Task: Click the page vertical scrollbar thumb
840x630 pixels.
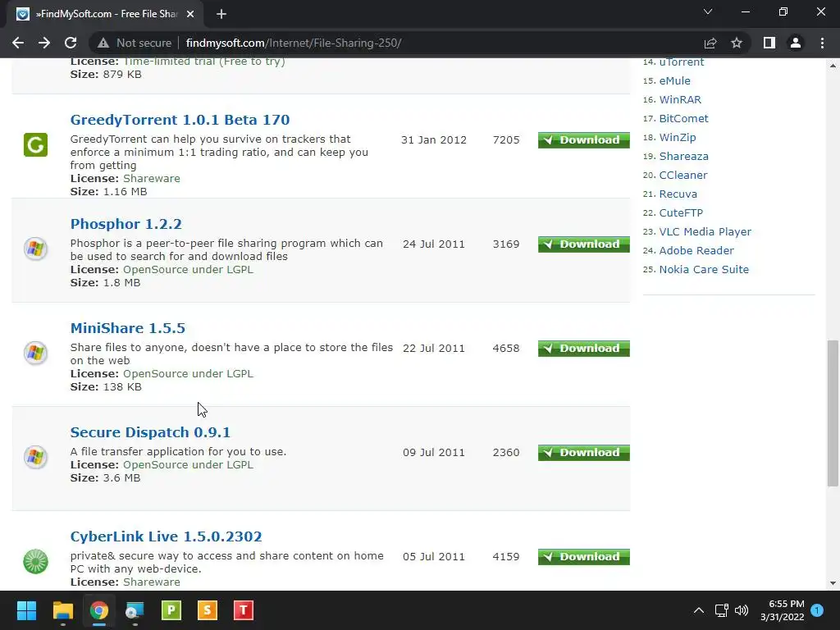Action: (x=833, y=413)
